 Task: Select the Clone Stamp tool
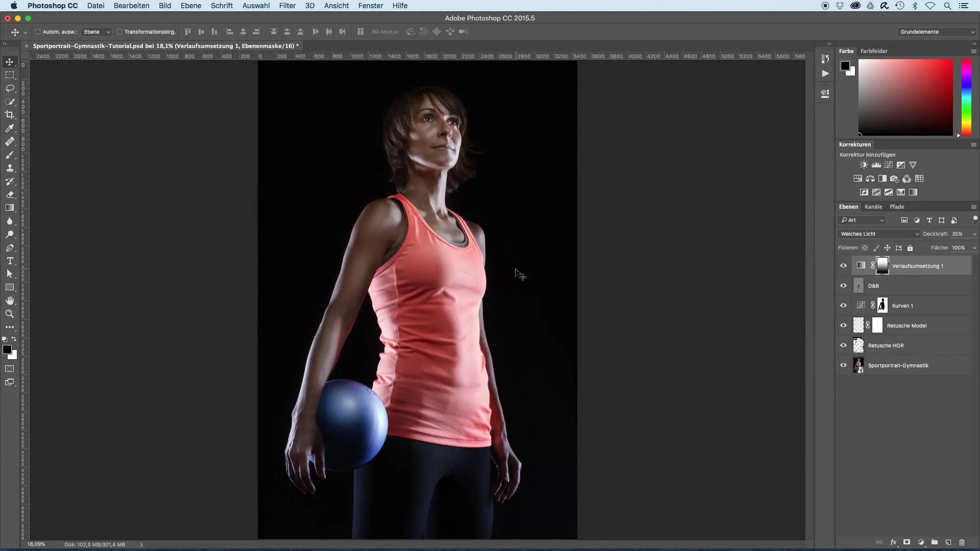10,168
